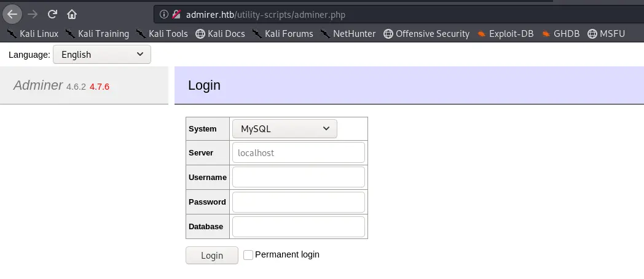644x279 pixels.
Task: Focus the Server input field
Action: 299,152
